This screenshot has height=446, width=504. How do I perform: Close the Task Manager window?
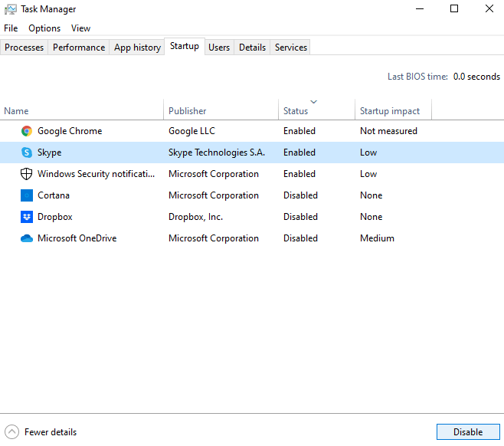(489, 8)
